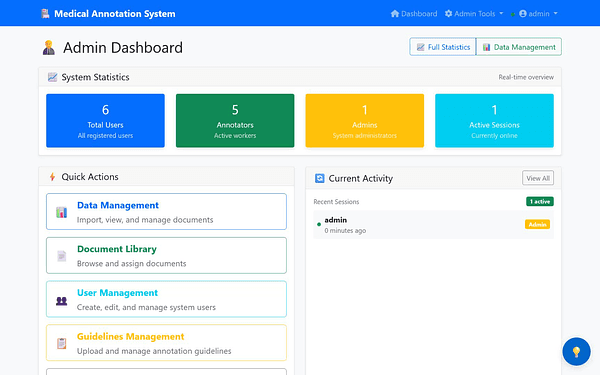This screenshot has width=600, height=375.
Task: Click 'Import, view, and manage documents' text
Action: coord(145,220)
